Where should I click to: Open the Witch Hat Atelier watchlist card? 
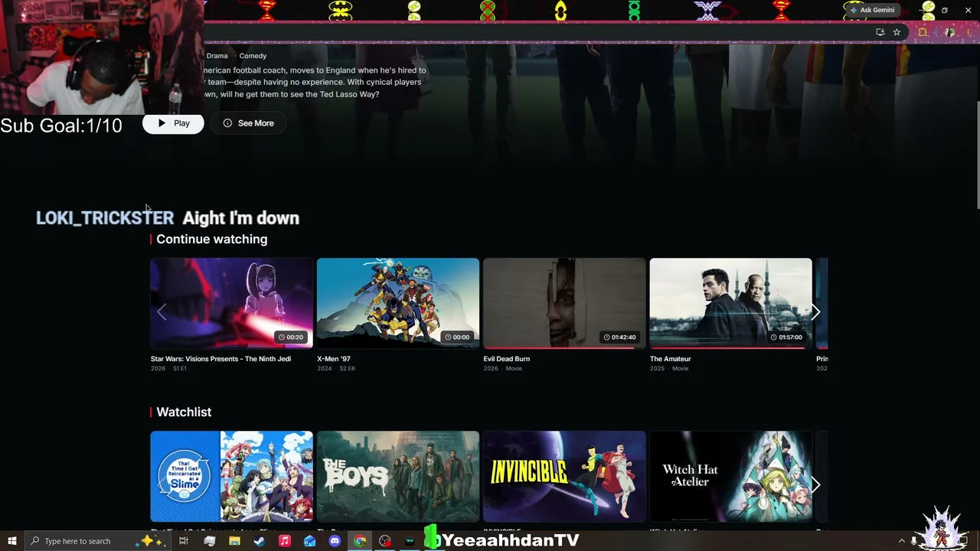(730, 476)
